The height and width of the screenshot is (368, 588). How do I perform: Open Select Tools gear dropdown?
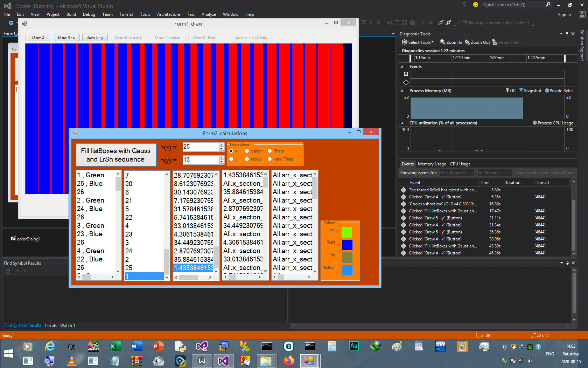pyautogui.click(x=418, y=42)
